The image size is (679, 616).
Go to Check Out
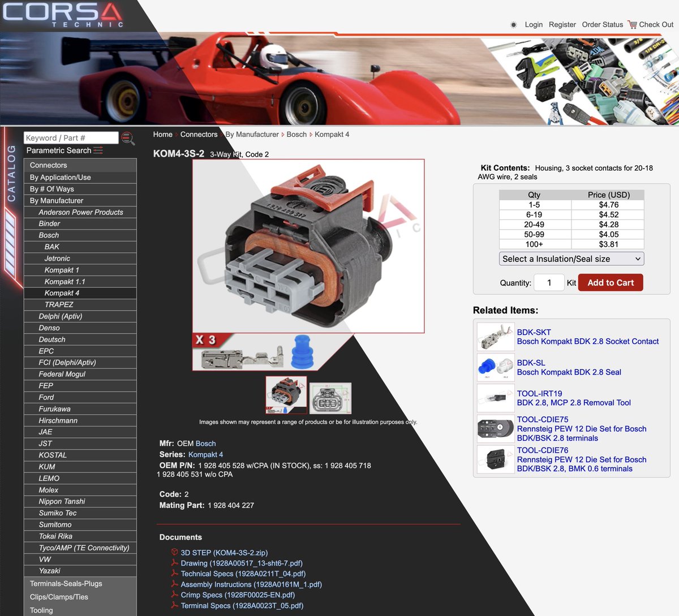656,24
